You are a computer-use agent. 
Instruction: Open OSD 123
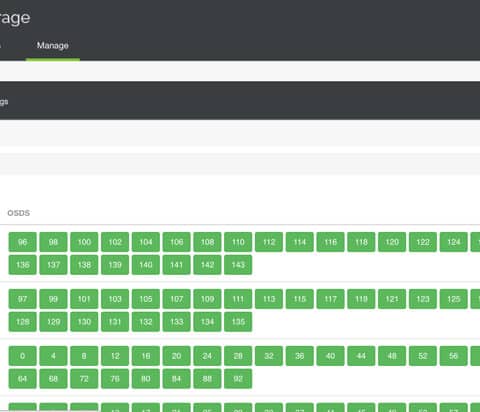pyautogui.click(x=423, y=299)
